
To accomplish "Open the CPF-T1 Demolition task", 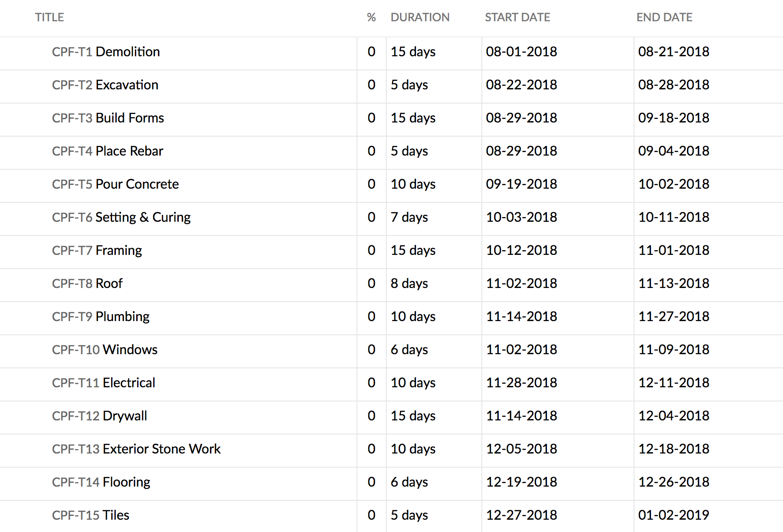I will coord(106,52).
